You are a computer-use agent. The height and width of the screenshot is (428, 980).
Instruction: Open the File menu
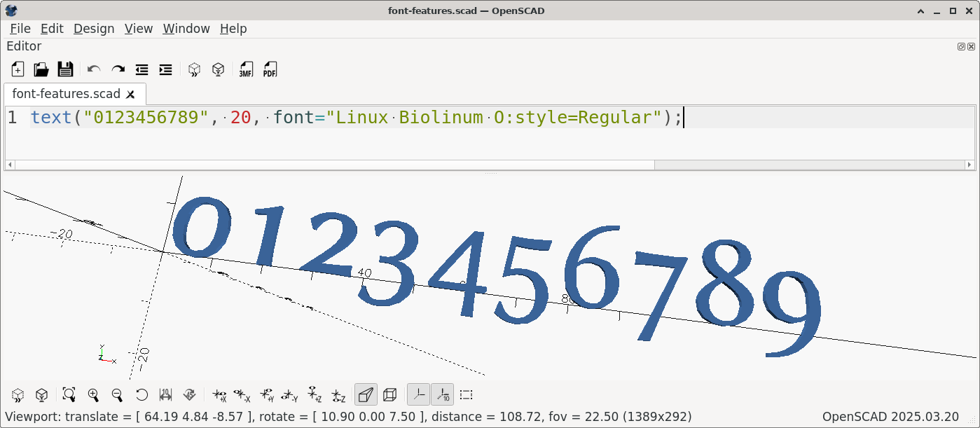(20, 29)
